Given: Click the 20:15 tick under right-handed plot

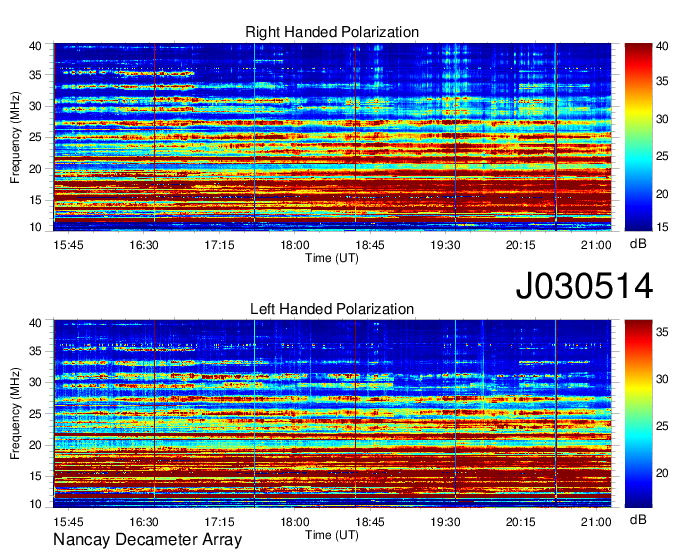Looking at the screenshot, I should tap(521, 245).
